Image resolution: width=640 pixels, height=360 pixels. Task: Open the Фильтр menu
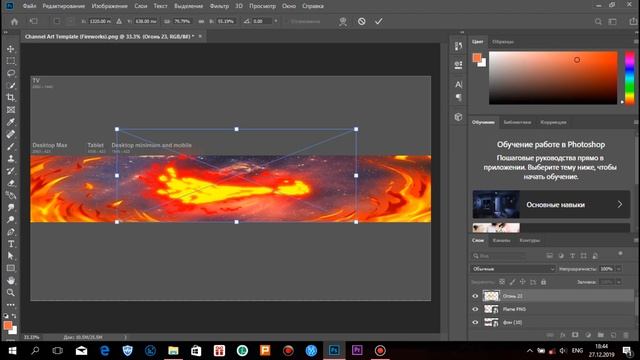coord(219,6)
